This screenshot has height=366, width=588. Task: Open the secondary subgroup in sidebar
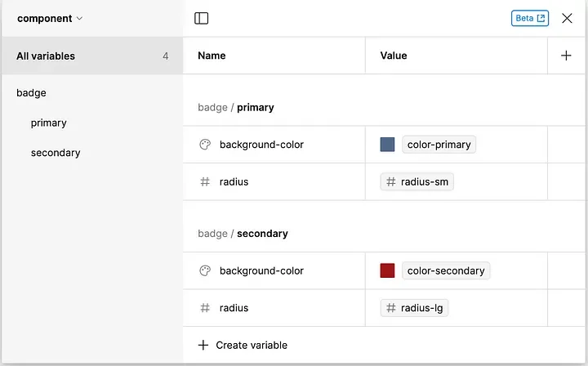point(56,153)
